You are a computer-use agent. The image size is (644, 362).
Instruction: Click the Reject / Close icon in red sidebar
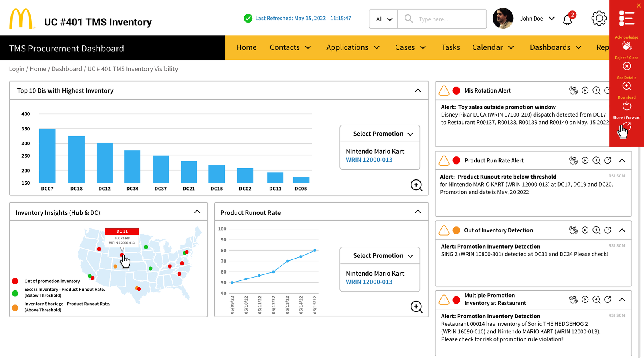627,66
